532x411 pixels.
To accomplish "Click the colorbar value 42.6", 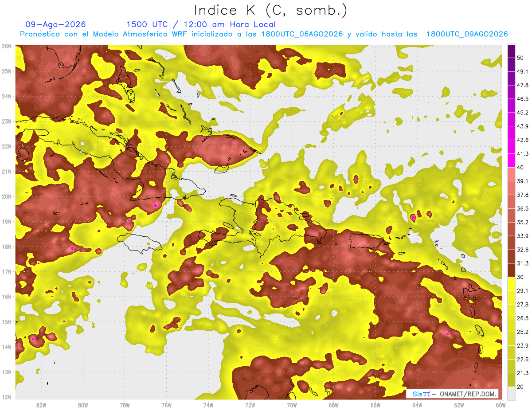I will click(523, 140).
